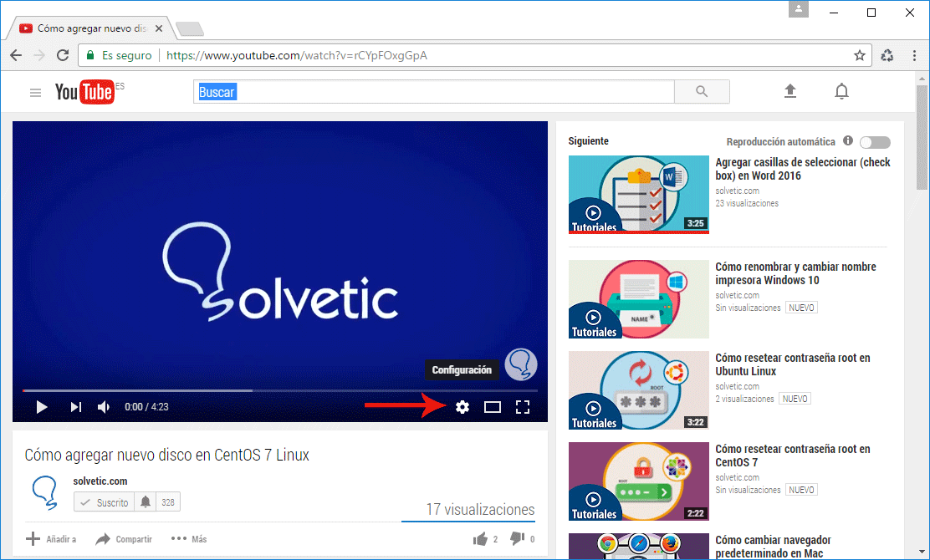
Task: Click the Buscar search input field
Action: click(433, 92)
